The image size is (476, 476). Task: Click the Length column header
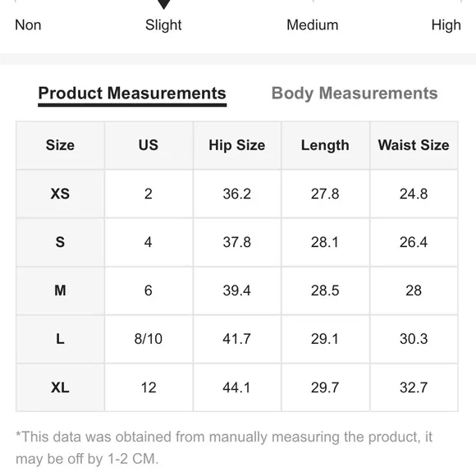click(325, 145)
